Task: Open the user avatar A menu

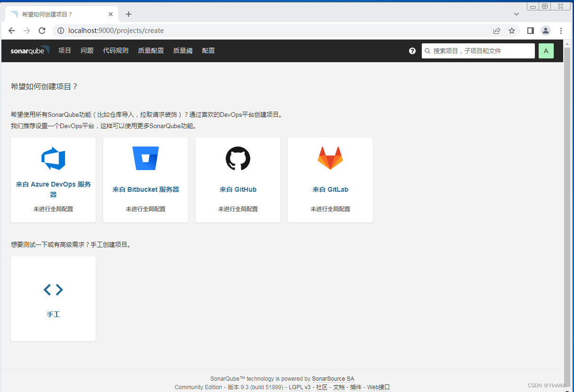Action: (x=546, y=51)
